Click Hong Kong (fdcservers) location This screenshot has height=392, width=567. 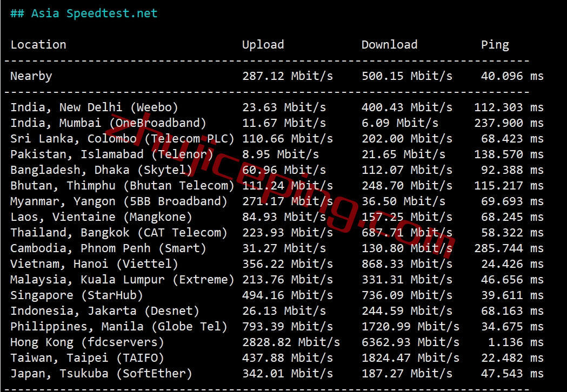tap(87, 342)
